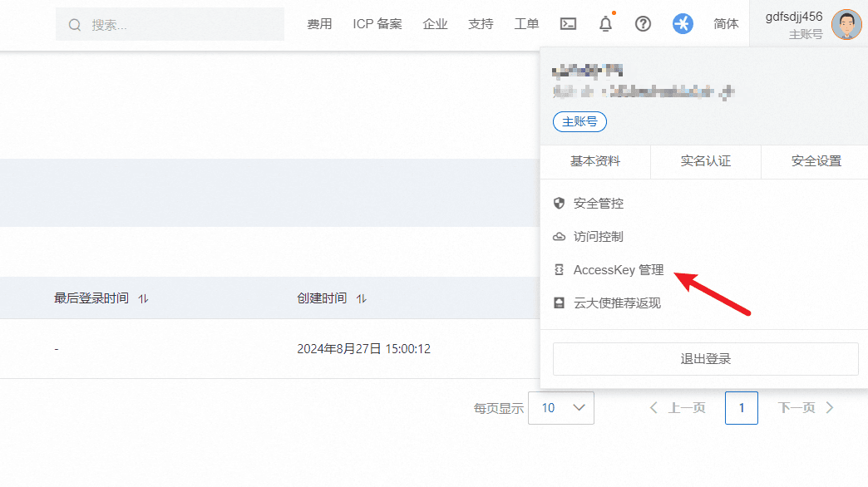Open the Cloud Shell terminal icon

pos(568,24)
